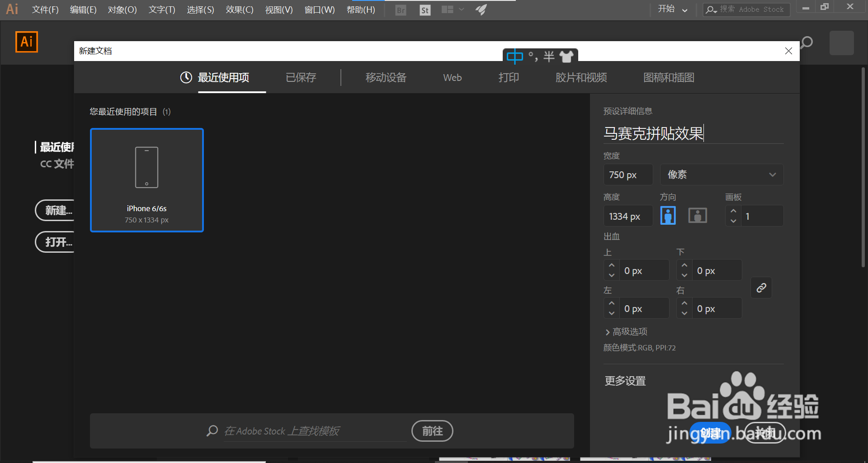This screenshot has width=868, height=463.
Task: Click the 前往 button next to template search
Action: point(432,431)
